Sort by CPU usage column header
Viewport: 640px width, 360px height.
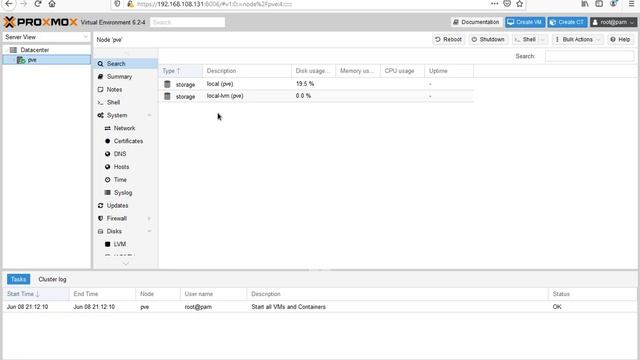coord(402,71)
